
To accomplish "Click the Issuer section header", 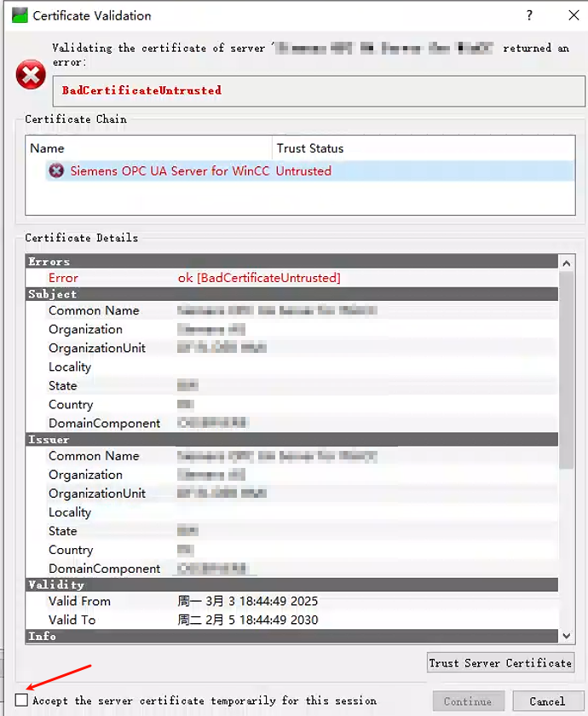I will (x=291, y=439).
